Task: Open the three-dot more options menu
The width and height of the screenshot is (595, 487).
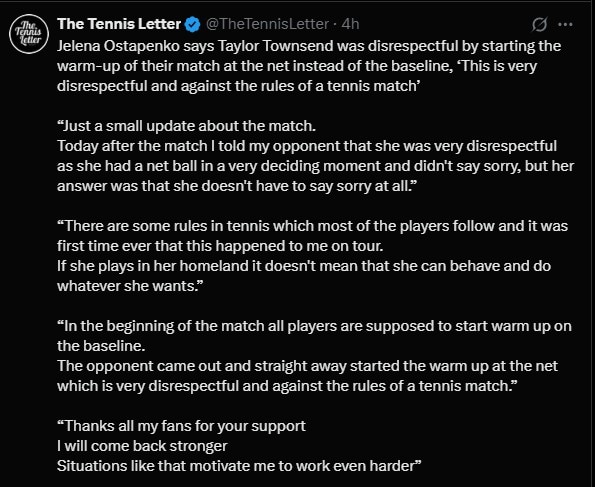Action: coord(565,25)
